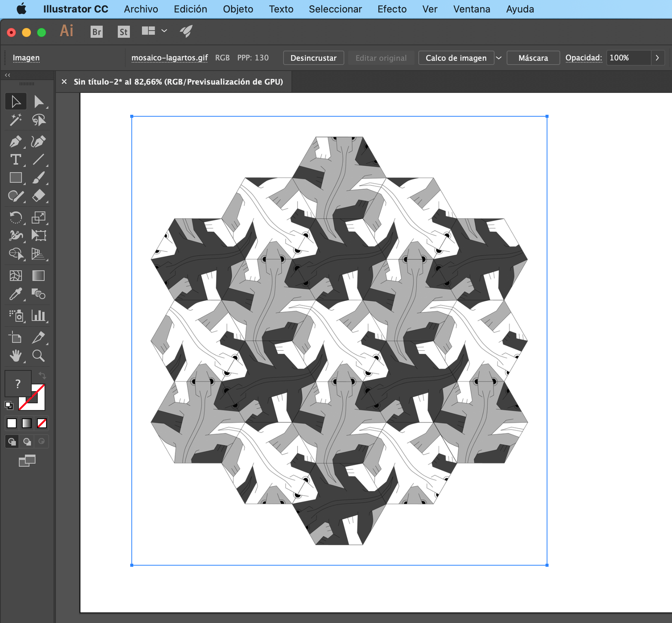Select the Curvature tool
This screenshot has height=623, width=672.
pyautogui.click(x=39, y=142)
